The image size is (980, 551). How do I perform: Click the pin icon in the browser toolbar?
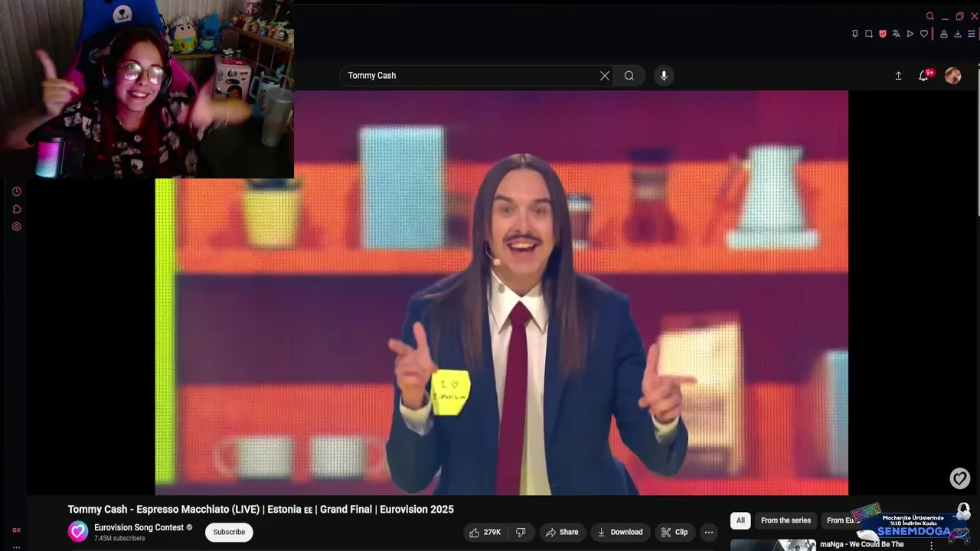(855, 34)
